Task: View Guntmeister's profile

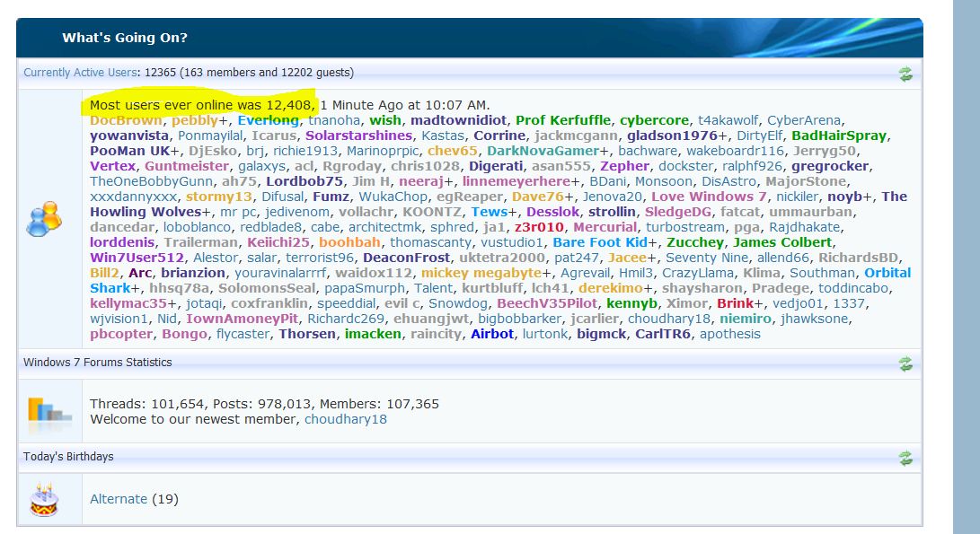Action: tap(187, 166)
